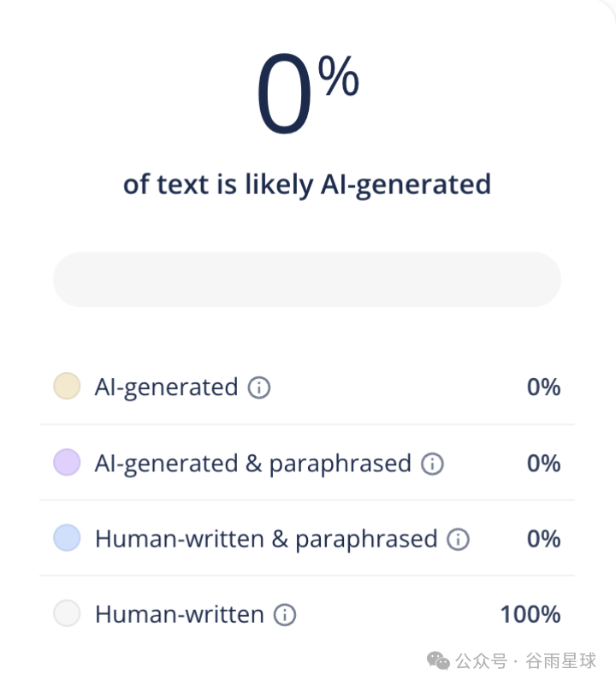Viewport: 616px width, 686px height.
Task: Click the WeChat logo icon
Action: pyautogui.click(x=438, y=660)
